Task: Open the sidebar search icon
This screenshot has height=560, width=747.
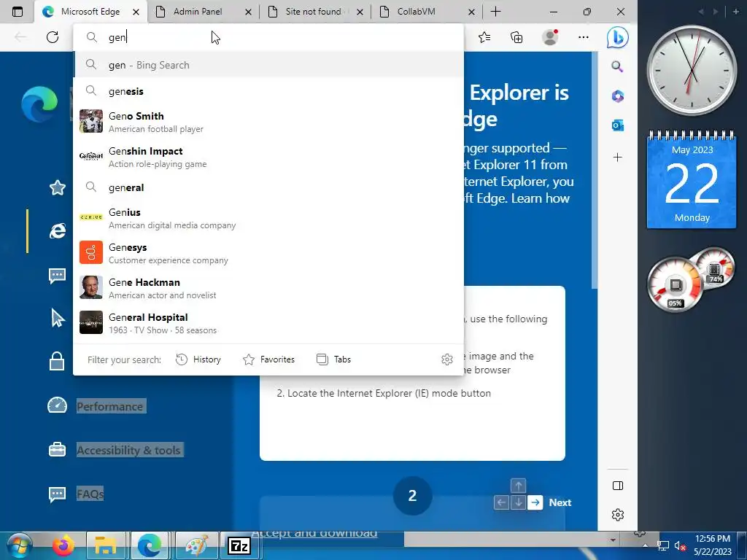Action: (617, 66)
